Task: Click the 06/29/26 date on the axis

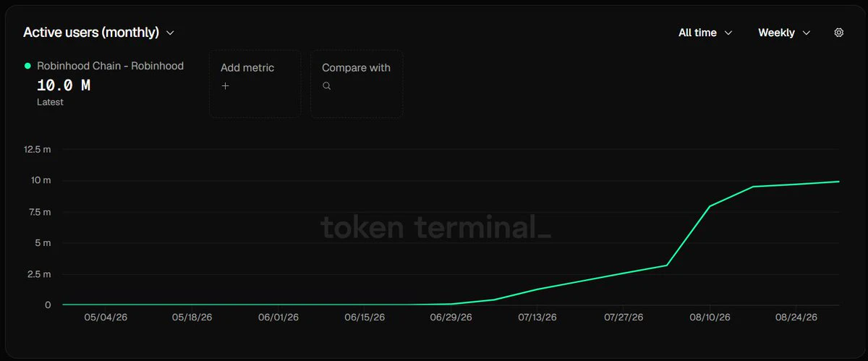Action: (451, 318)
